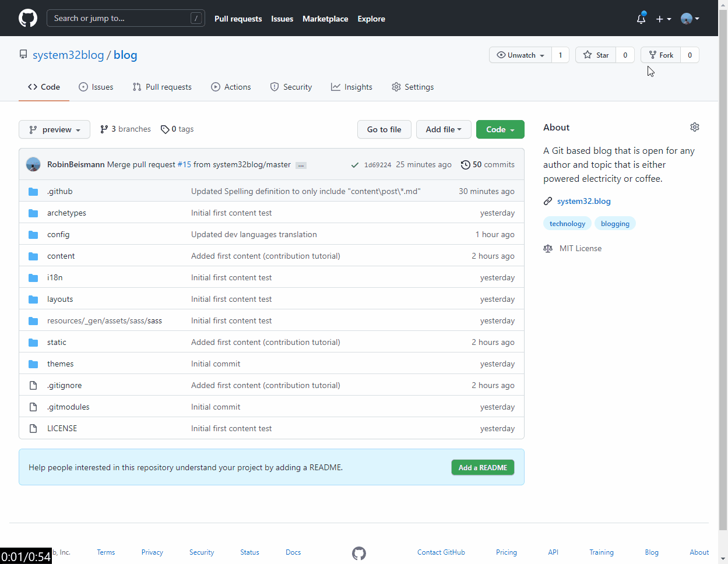Screen dimensions: 728x564
Task: Edit About details with gear icon
Action: pos(695,127)
